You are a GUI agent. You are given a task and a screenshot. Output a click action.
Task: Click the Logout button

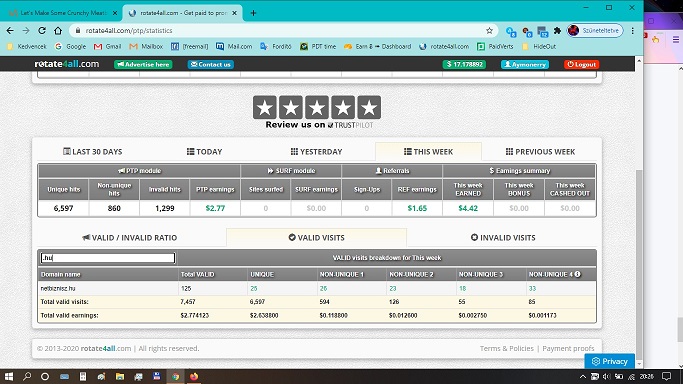pos(582,64)
